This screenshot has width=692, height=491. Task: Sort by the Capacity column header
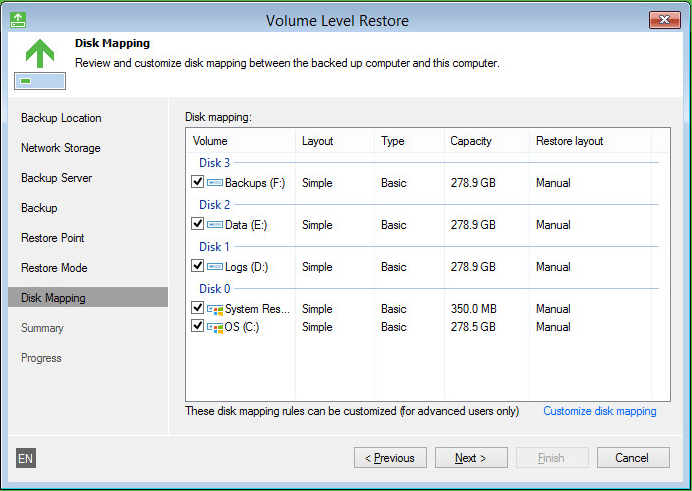tap(471, 141)
